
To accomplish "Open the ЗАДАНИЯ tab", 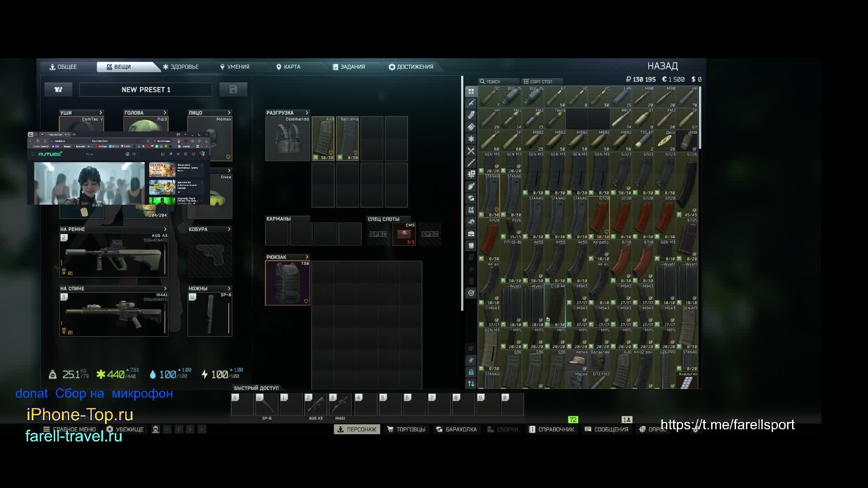I will (349, 67).
